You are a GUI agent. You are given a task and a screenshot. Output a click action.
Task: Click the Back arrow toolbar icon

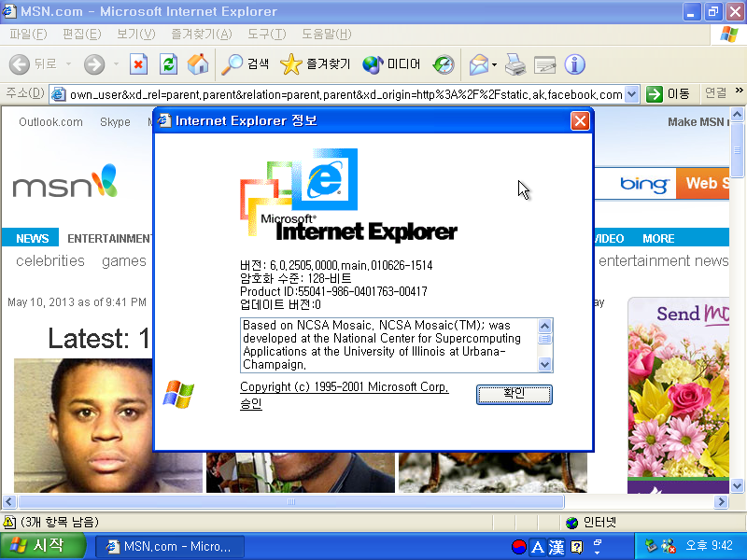(20, 63)
